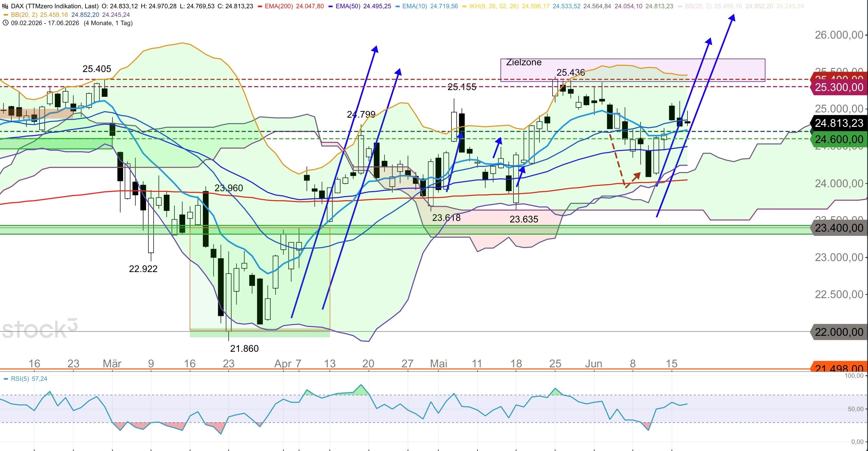Click the 24.000,00 price axis label
This screenshot has width=868, height=451.
coord(839,183)
